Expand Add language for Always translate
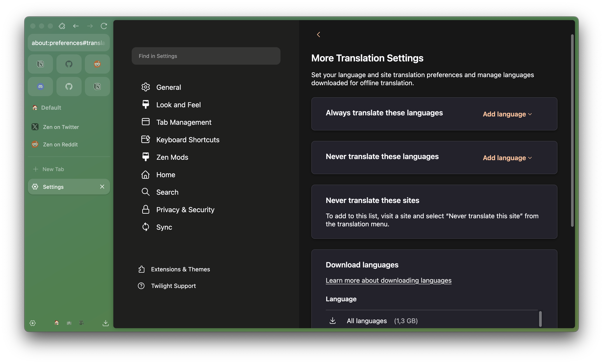Screen dimensions: 603x364 [507, 114]
